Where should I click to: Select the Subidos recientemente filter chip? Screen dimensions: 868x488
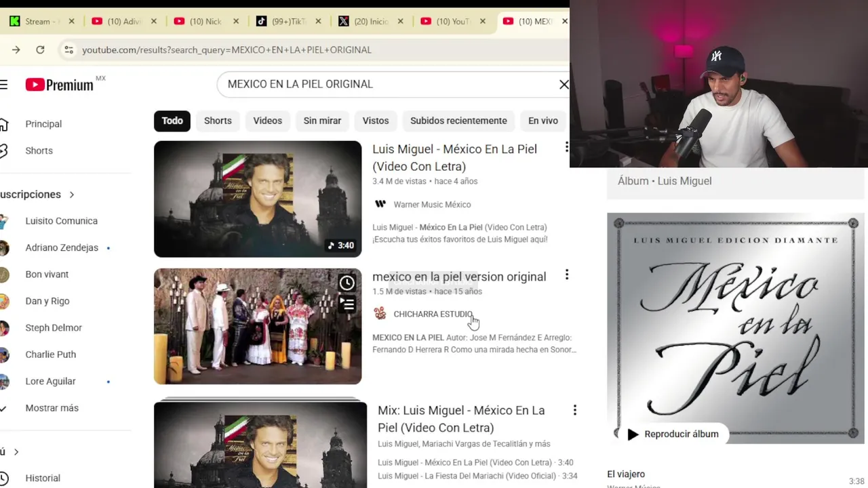pyautogui.click(x=458, y=121)
